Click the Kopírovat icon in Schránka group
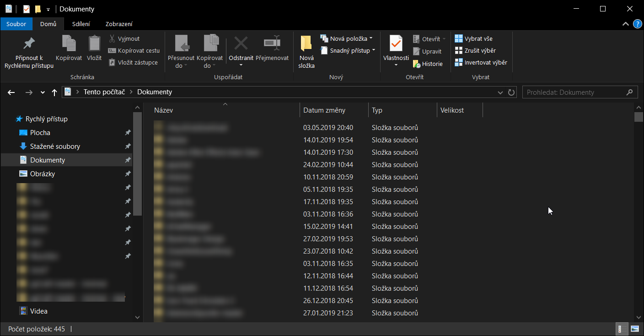 69,43
